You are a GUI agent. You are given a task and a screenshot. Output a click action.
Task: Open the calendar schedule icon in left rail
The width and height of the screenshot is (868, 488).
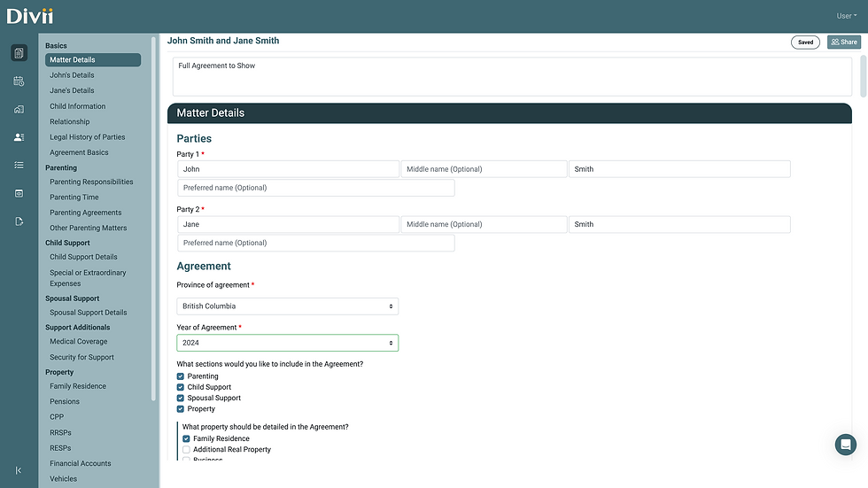point(19,81)
